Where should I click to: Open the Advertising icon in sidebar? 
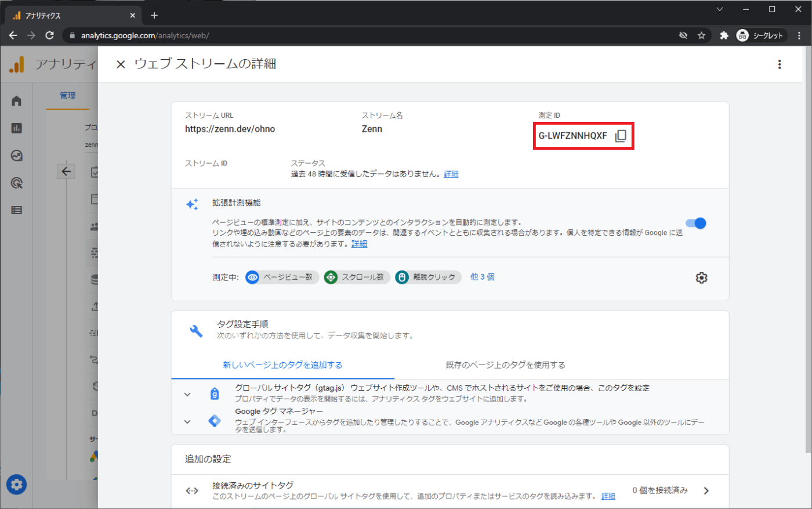pyautogui.click(x=16, y=183)
